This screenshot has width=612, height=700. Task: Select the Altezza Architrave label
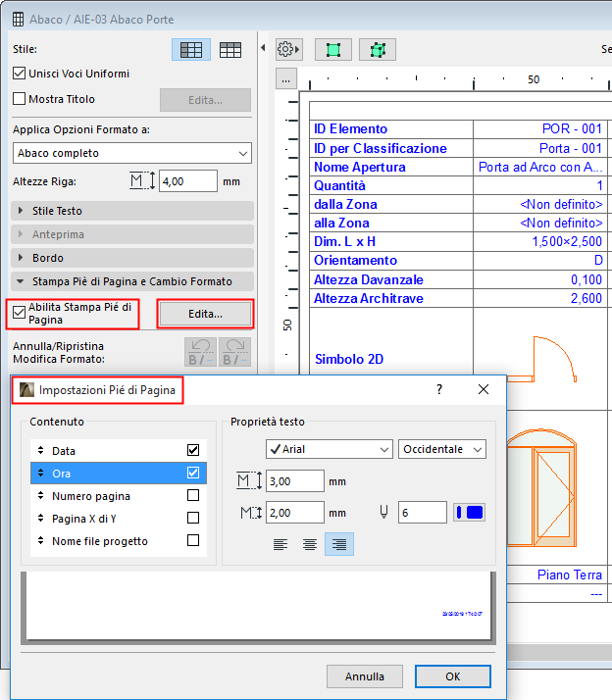391,298
